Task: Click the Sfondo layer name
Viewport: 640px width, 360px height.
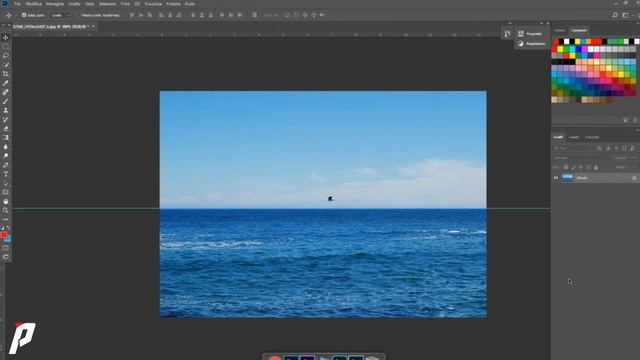Action: (x=582, y=178)
